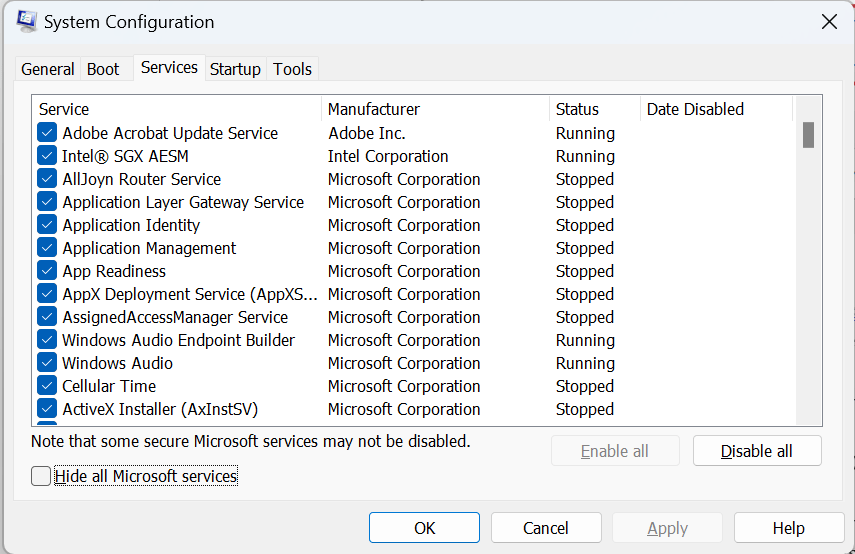Viewport: 855px width, 554px height.
Task: Uncheck Windows Audio Endpoint Builder checkbox
Action: (x=47, y=340)
